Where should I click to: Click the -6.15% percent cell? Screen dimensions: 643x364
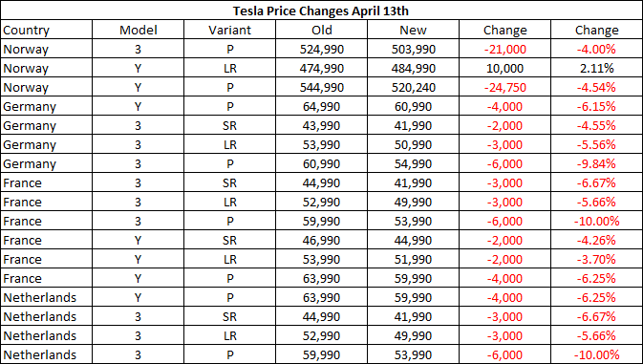point(596,106)
